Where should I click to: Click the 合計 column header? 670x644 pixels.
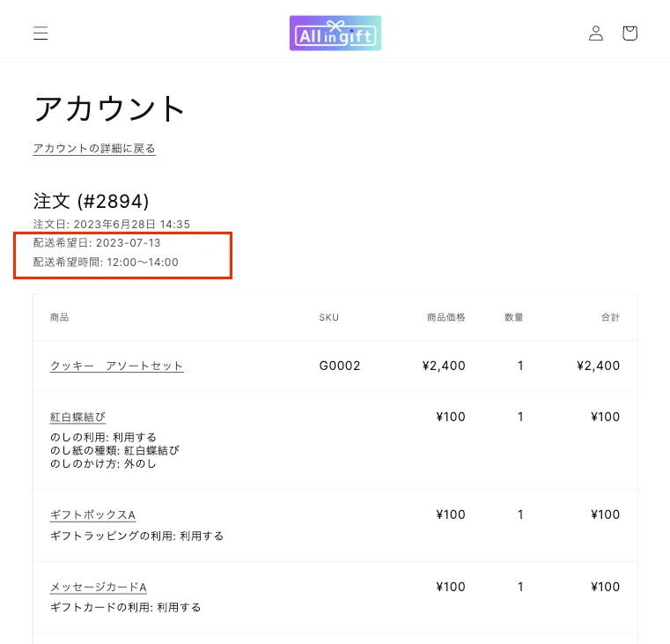(x=610, y=317)
